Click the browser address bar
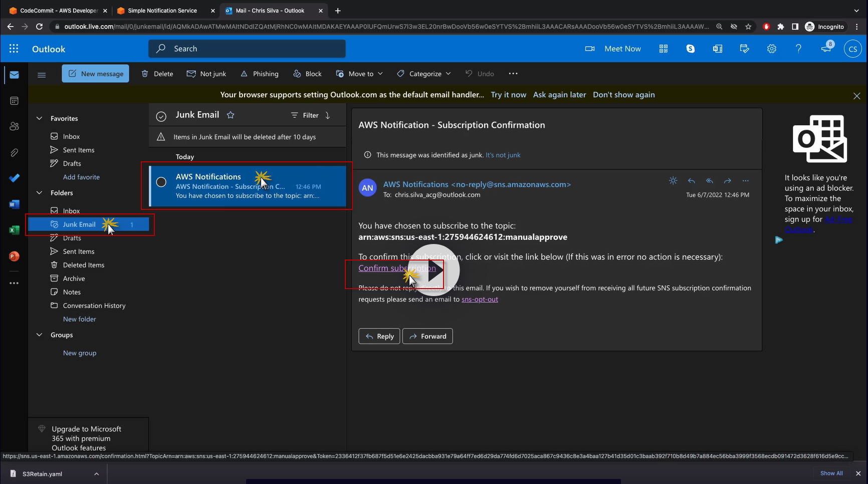This screenshot has width=868, height=484. tap(386, 27)
